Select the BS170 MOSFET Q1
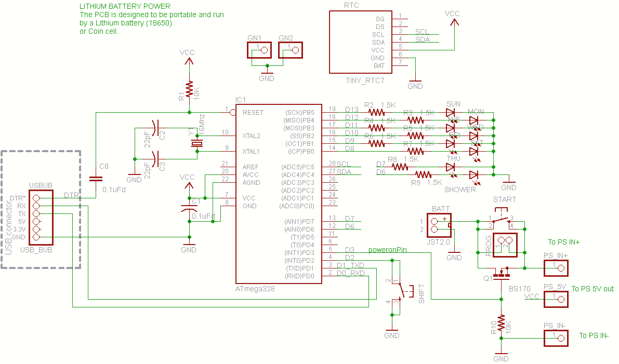Image resolution: width=619 pixels, height=364 pixels. 502,273
